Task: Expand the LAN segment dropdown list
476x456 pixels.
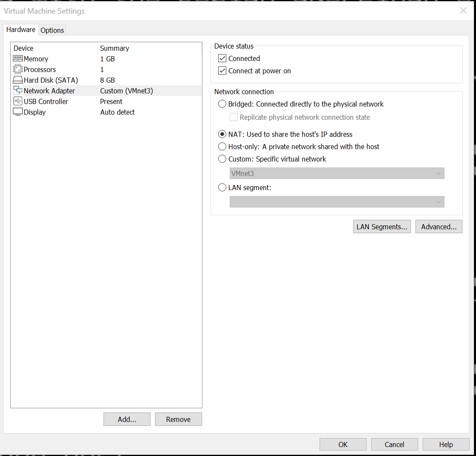Action: tap(337, 202)
